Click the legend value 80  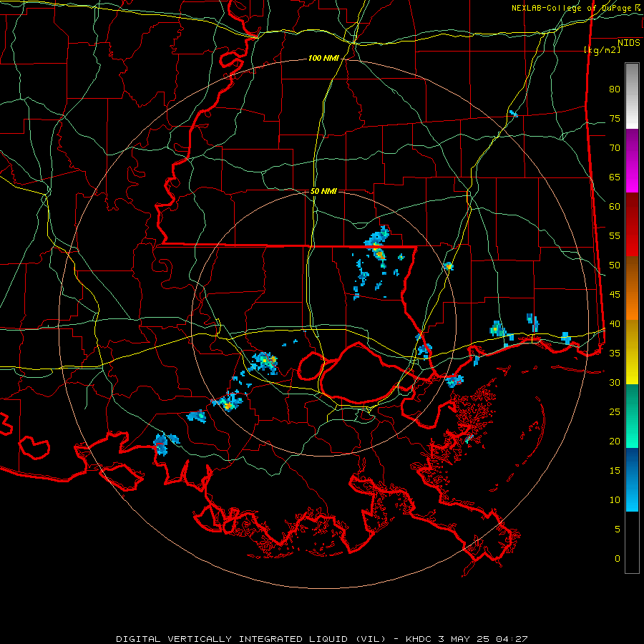pos(615,89)
